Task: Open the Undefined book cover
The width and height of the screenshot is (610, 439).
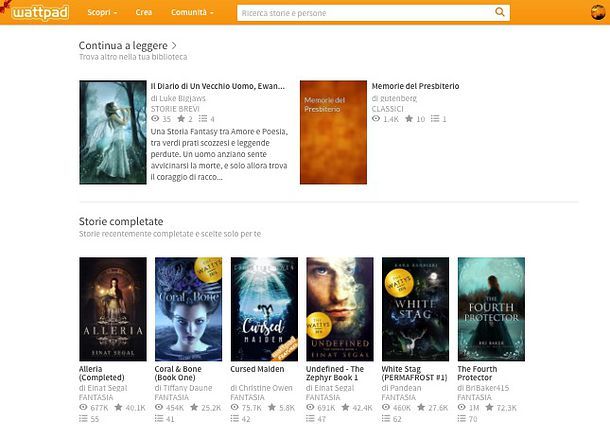Action: [340, 309]
